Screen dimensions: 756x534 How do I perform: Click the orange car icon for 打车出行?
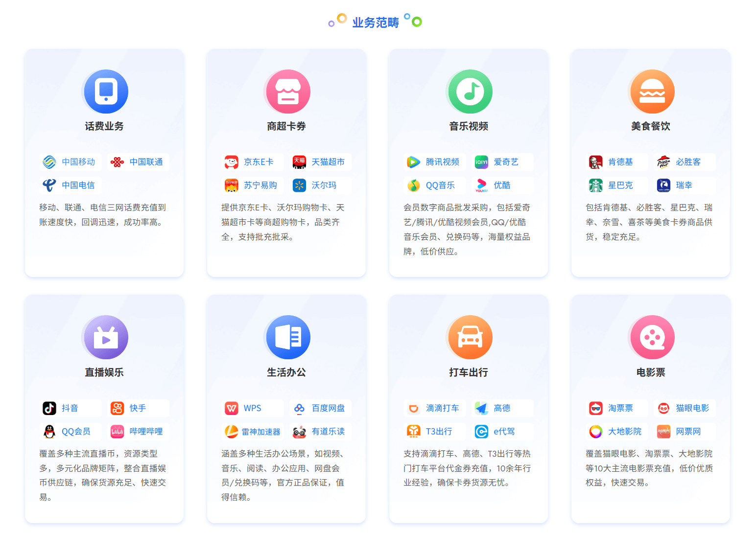point(471,337)
